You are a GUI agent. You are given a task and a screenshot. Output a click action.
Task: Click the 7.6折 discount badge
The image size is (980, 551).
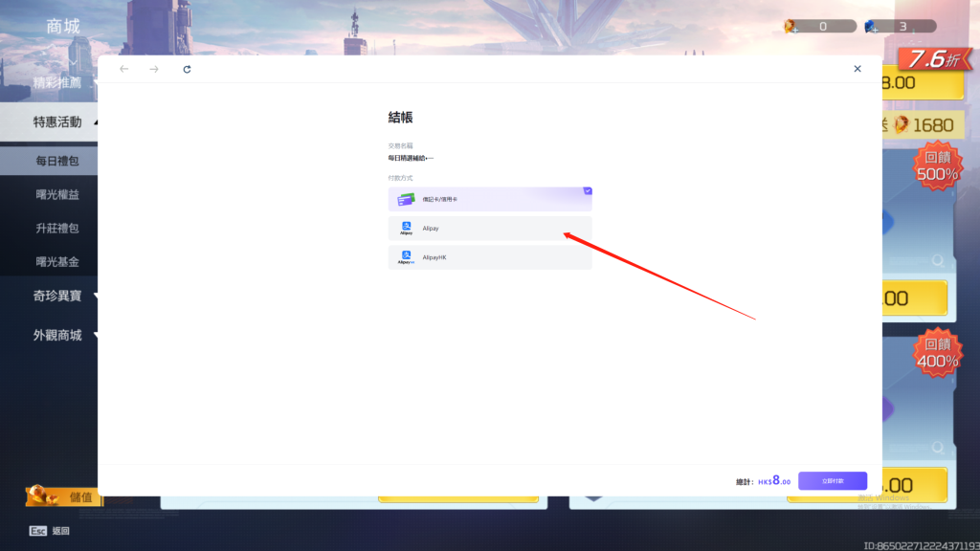click(x=935, y=59)
